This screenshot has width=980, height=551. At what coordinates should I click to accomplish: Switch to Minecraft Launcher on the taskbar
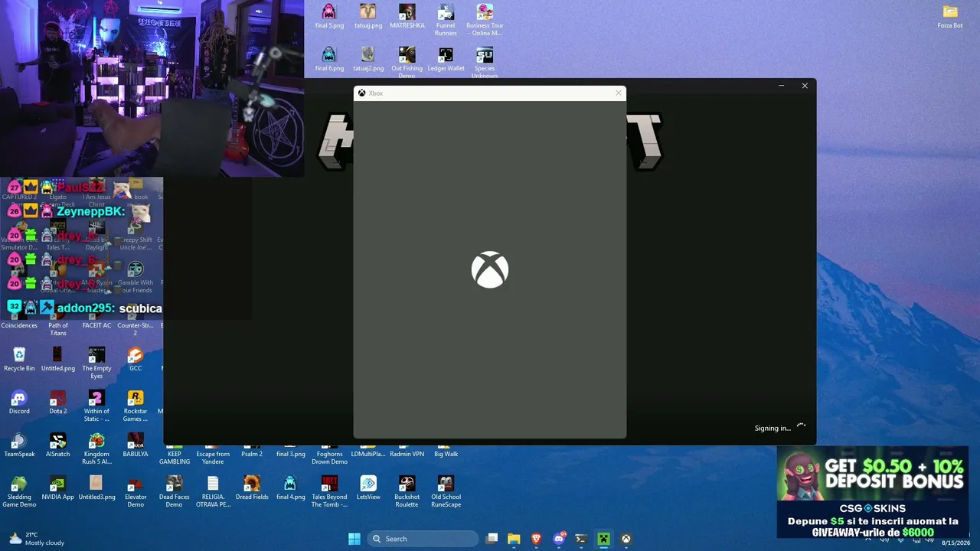pyautogui.click(x=603, y=539)
